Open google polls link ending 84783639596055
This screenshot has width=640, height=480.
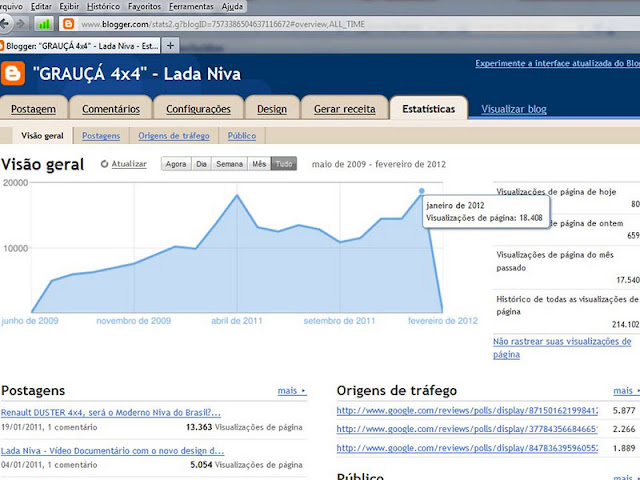pyautogui.click(x=467, y=448)
